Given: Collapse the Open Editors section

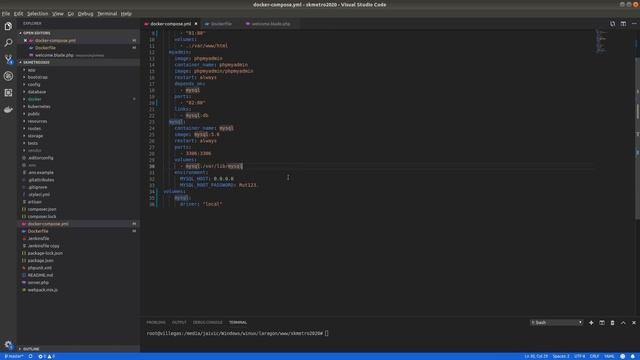Looking at the screenshot, I should [78, 33].
